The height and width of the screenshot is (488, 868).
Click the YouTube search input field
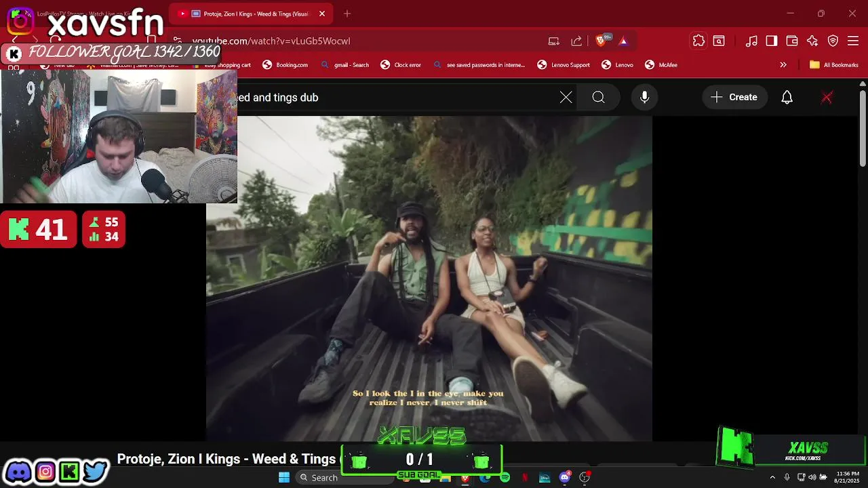(397, 98)
